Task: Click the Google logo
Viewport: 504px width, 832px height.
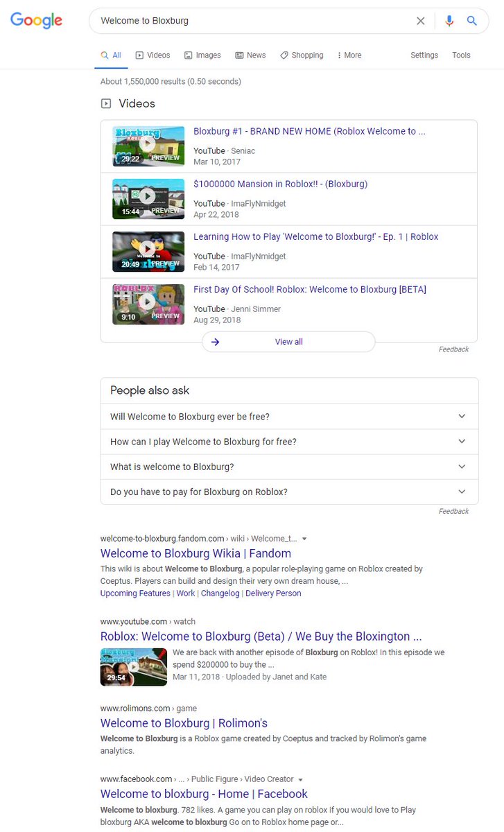Action: tap(36, 21)
